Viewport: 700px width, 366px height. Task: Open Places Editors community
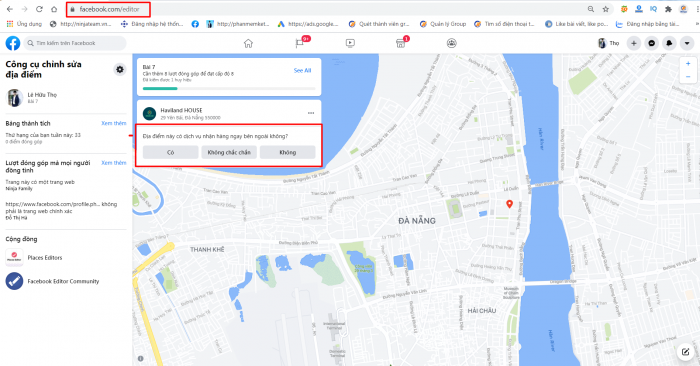tap(45, 258)
